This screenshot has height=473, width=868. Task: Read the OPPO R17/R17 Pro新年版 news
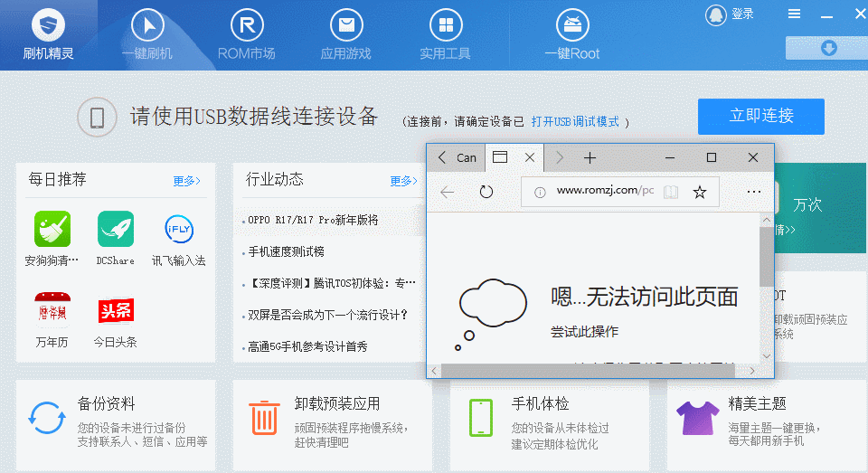[314, 220]
